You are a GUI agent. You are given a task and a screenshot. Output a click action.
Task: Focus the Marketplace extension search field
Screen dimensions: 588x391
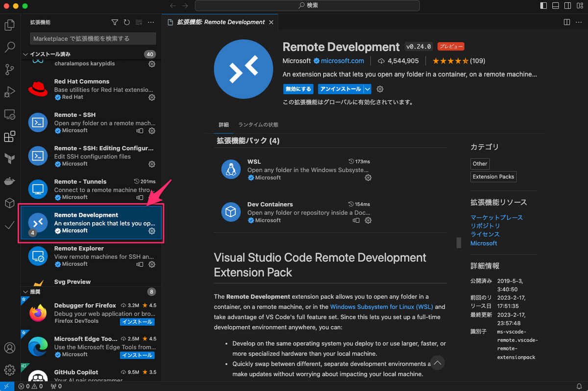pos(93,38)
